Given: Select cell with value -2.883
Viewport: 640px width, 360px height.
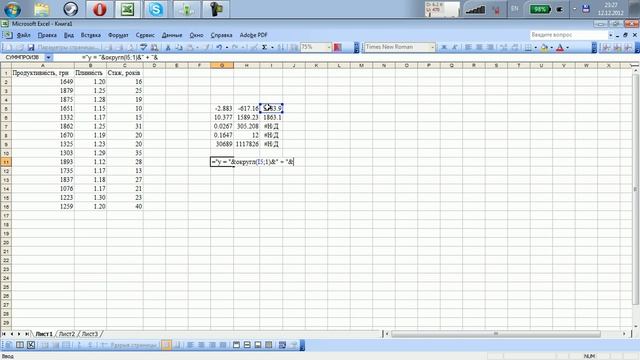Looking at the screenshot, I should pos(222,109).
